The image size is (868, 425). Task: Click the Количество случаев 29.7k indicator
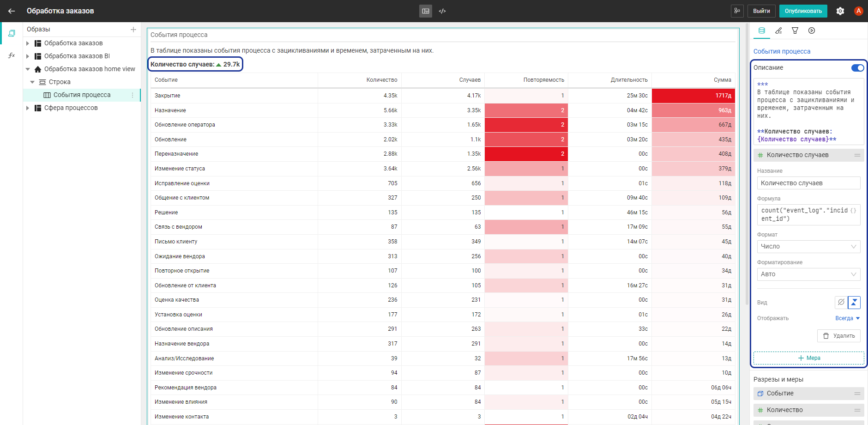click(x=195, y=65)
